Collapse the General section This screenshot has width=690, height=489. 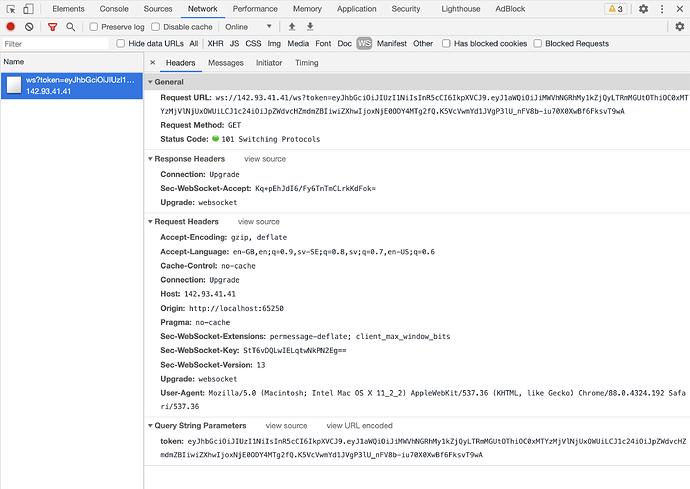150,81
